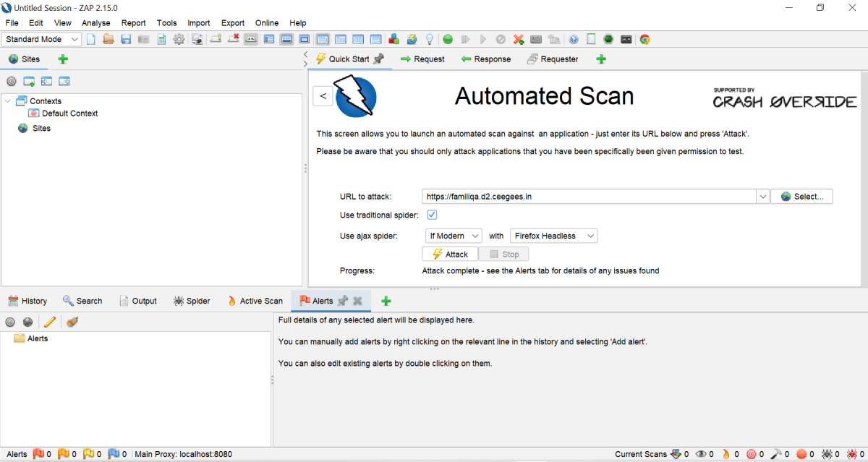868x462 pixels.
Task: Click the New Context icon in Sites panel
Action: [x=29, y=82]
